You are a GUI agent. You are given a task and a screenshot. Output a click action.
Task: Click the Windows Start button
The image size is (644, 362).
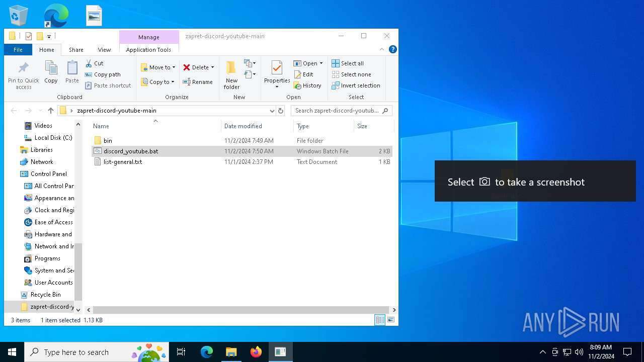[12, 352]
